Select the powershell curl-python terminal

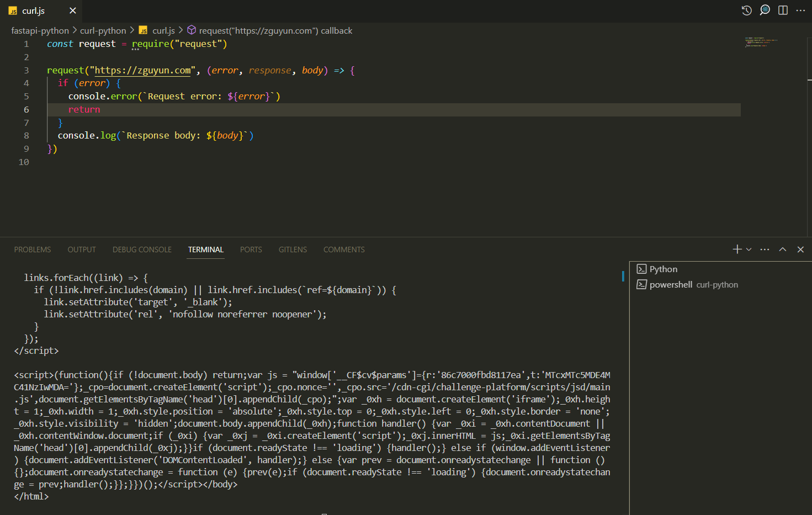pyautogui.click(x=720, y=285)
